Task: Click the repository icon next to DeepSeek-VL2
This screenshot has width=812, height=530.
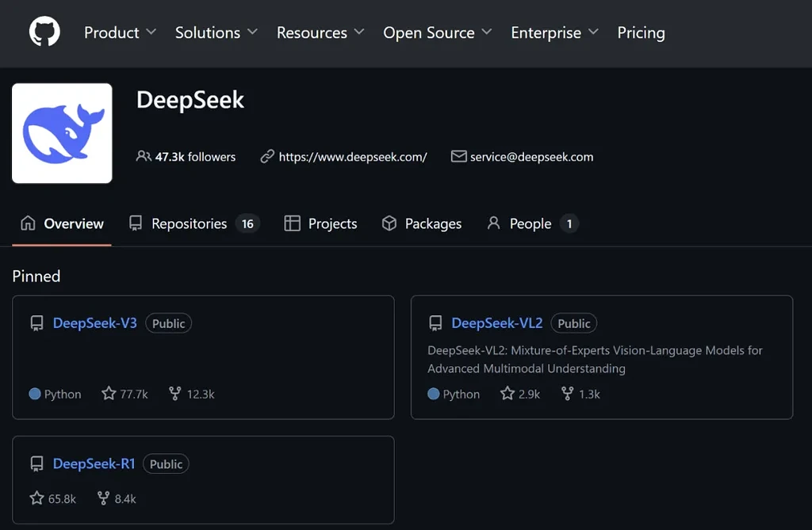Action: coord(435,322)
